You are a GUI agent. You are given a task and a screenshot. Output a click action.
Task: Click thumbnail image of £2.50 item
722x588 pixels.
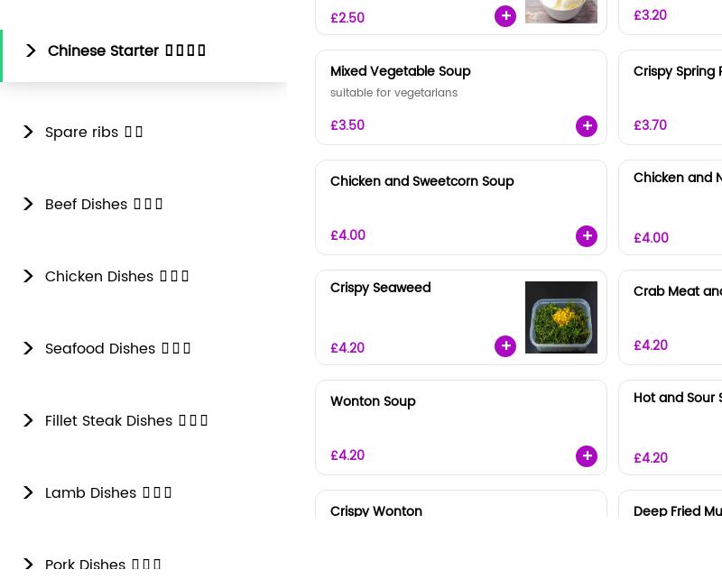click(x=561, y=11)
